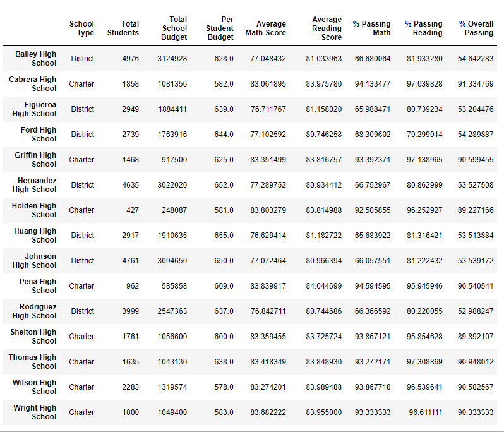The width and height of the screenshot is (504, 432).
Task: Click the Total School Budget header
Action: coord(174,28)
